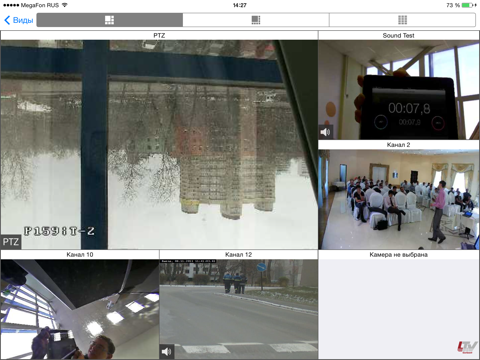
Task: Open the PTZ camera video feed
Action: coord(159,145)
